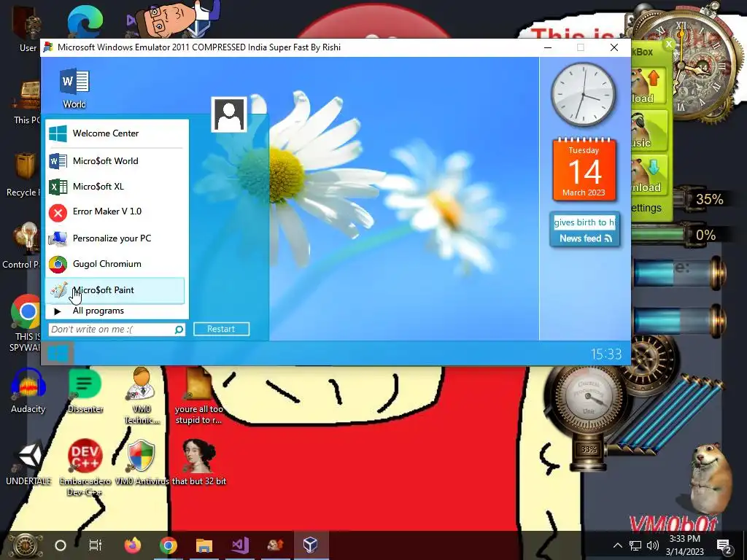This screenshot has height=560, width=747.
Task: Open Personalize your PC entry
Action: [x=115, y=238]
